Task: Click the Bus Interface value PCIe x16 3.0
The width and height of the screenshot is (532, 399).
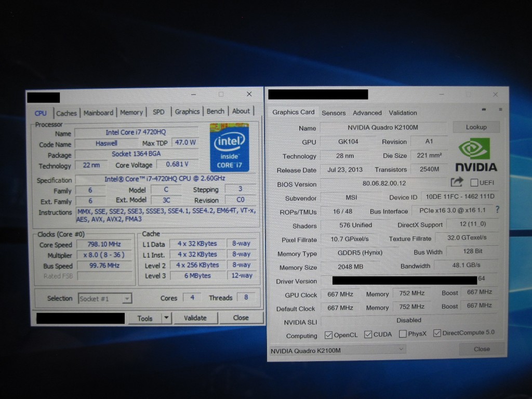Action: coord(453,210)
